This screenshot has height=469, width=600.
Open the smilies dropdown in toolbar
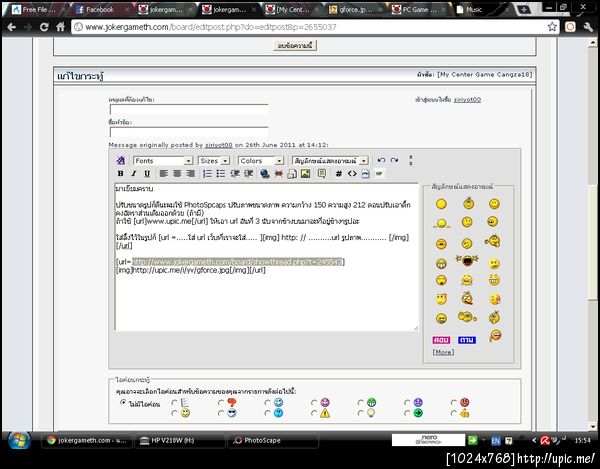[x=330, y=161]
